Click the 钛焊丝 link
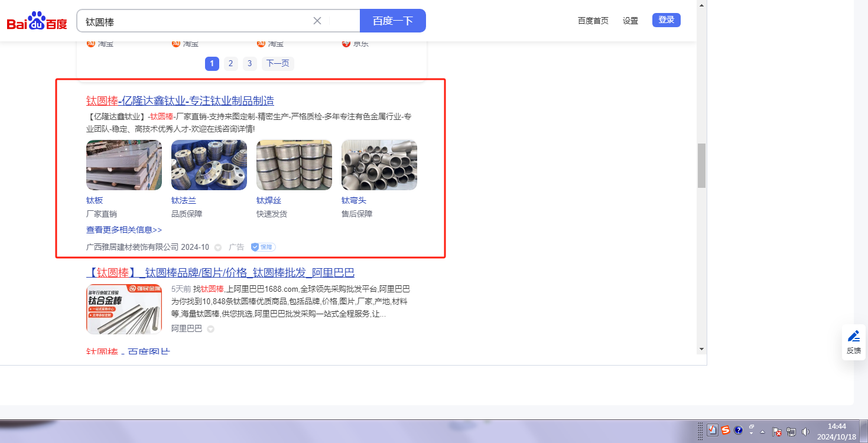This screenshot has height=443, width=868. click(269, 201)
